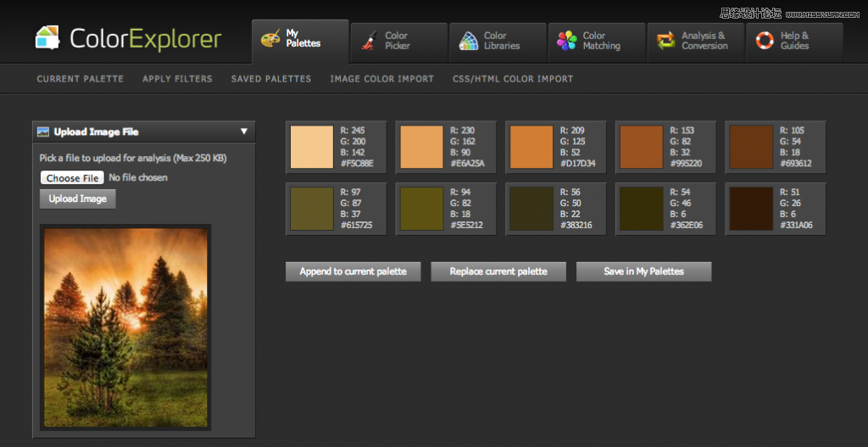Click Replace current palette button

(x=498, y=271)
